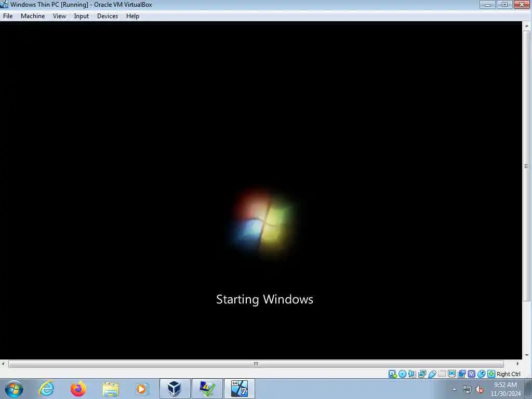Click the hard disk activity indicator
This screenshot has width=532, height=399.
(x=393, y=374)
